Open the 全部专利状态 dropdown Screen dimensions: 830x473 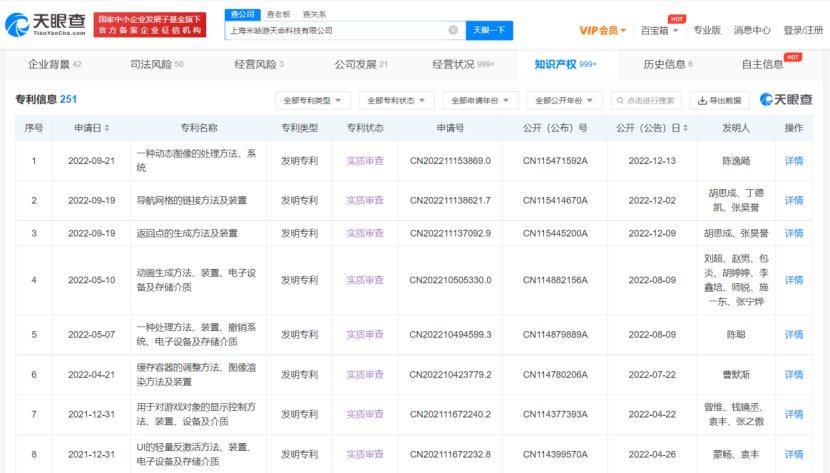(396, 101)
